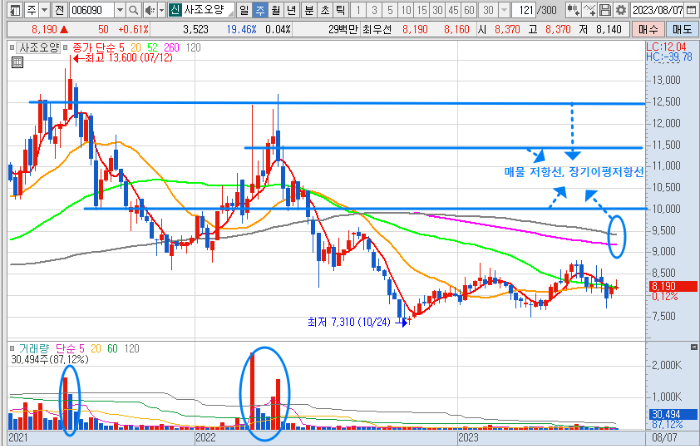The width and height of the screenshot is (700, 446).
Task: Select the 년 yearly period
Action: (x=292, y=10)
